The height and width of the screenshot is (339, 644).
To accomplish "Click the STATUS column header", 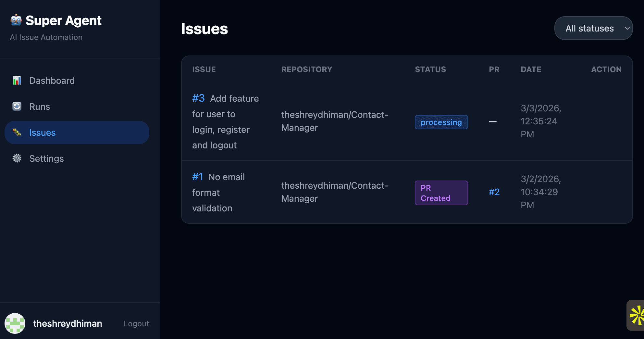I will point(430,69).
